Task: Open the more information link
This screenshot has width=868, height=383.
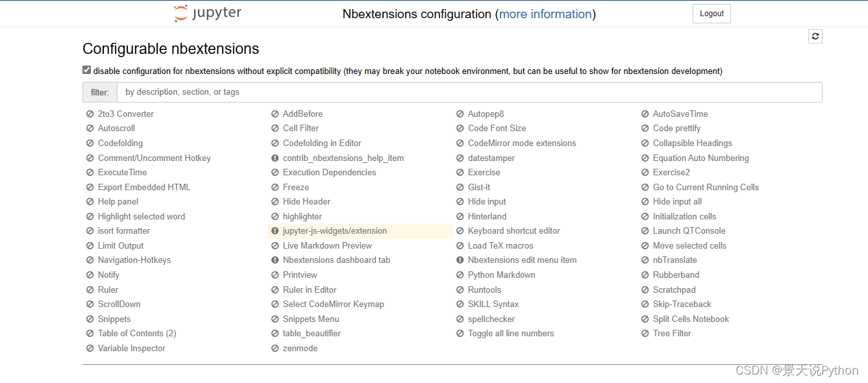Action: pos(545,14)
